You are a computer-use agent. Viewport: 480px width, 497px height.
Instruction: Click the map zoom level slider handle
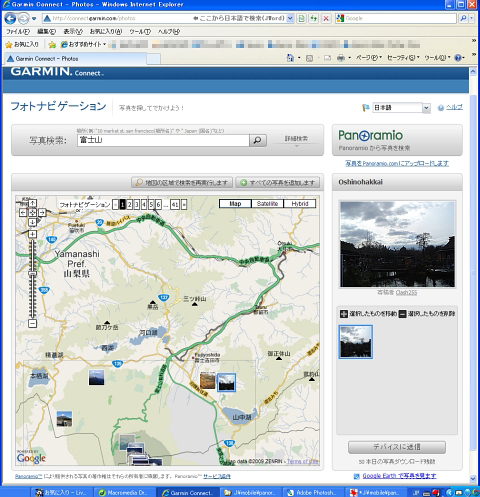coord(32,274)
